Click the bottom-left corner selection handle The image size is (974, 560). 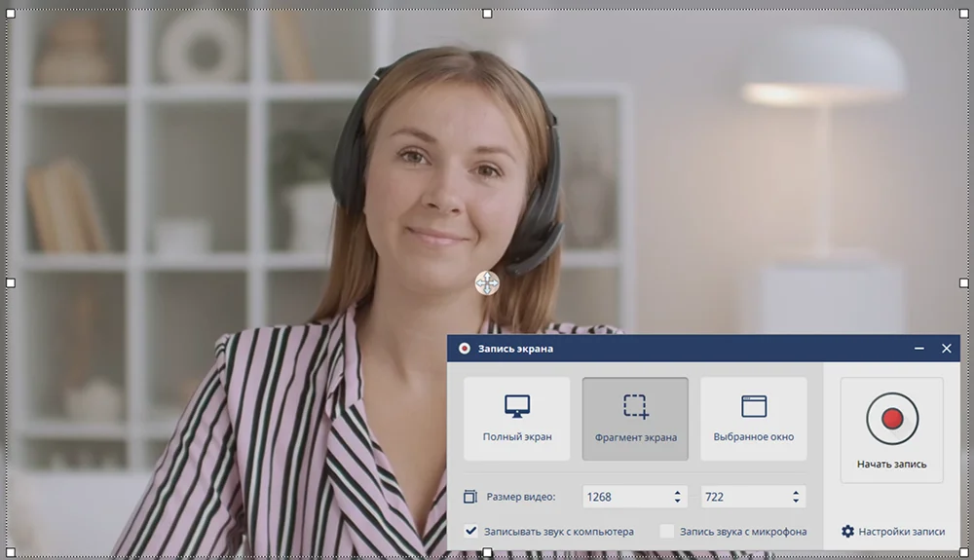(x=11, y=552)
